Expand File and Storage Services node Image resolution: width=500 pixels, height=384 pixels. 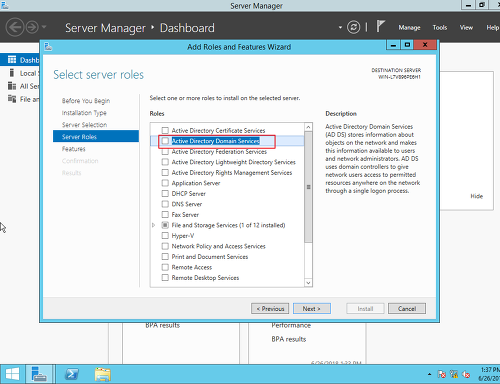tap(154, 225)
